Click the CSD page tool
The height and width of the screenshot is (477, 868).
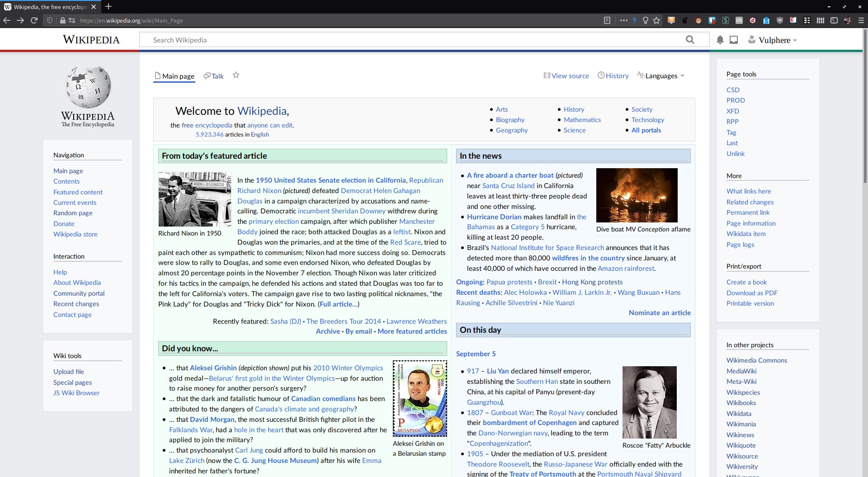click(x=733, y=90)
